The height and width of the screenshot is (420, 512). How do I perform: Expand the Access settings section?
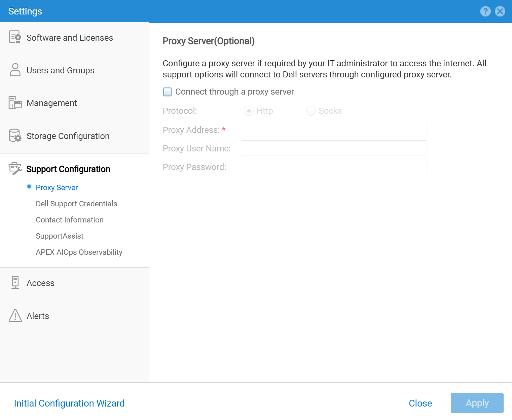coord(40,283)
